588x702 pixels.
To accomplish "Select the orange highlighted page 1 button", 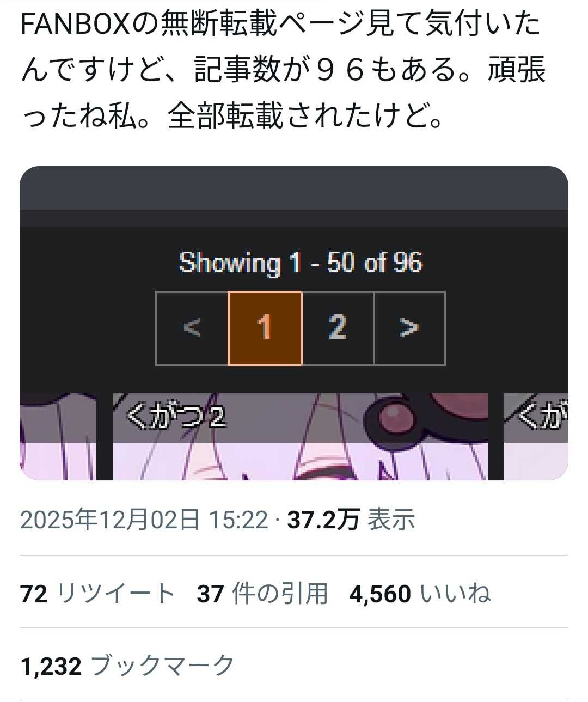I will (x=265, y=328).
